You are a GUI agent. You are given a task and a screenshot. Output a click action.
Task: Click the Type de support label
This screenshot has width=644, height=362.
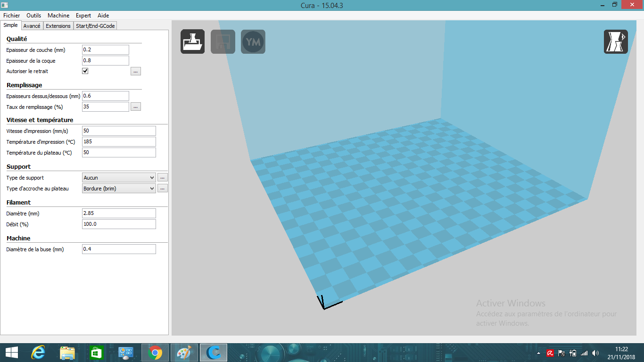[25, 178]
